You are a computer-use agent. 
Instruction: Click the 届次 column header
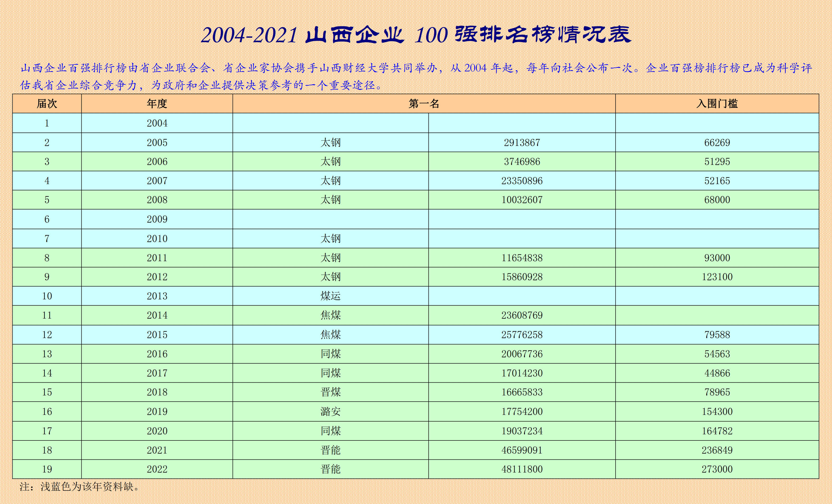click(x=47, y=103)
